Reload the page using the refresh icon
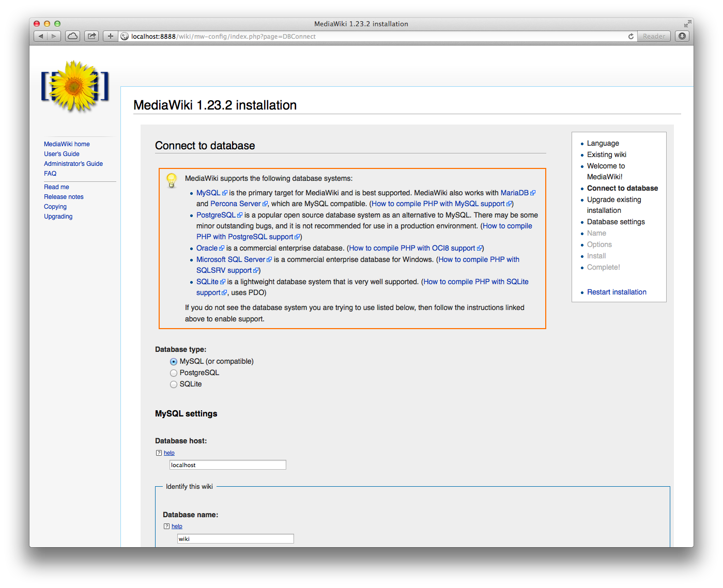This screenshot has width=723, height=588. point(630,36)
